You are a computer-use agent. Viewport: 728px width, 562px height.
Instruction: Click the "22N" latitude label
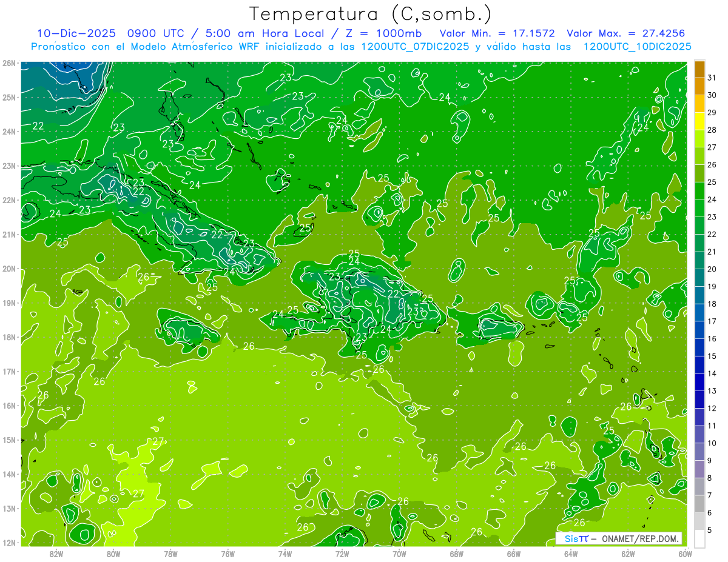pyautogui.click(x=8, y=200)
